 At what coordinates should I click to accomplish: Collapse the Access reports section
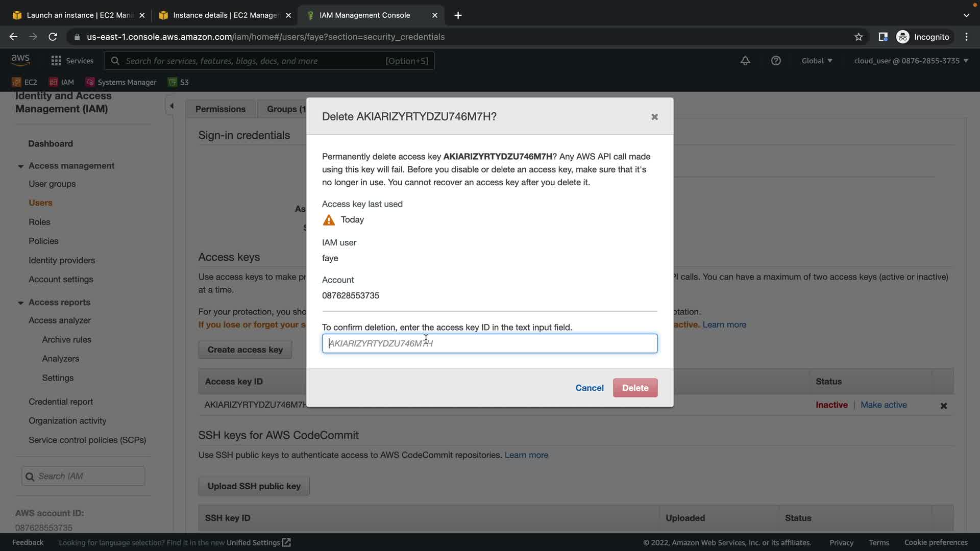[20, 303]
